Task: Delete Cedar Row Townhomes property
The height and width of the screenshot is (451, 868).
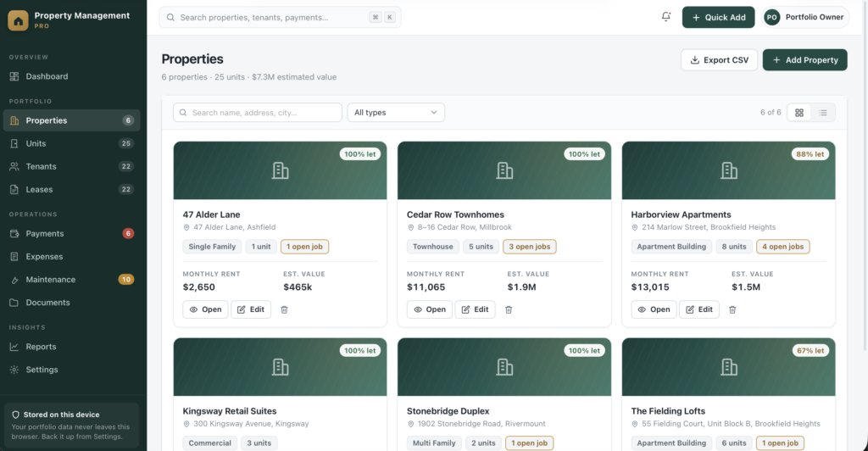Action: tap(509, 310)
